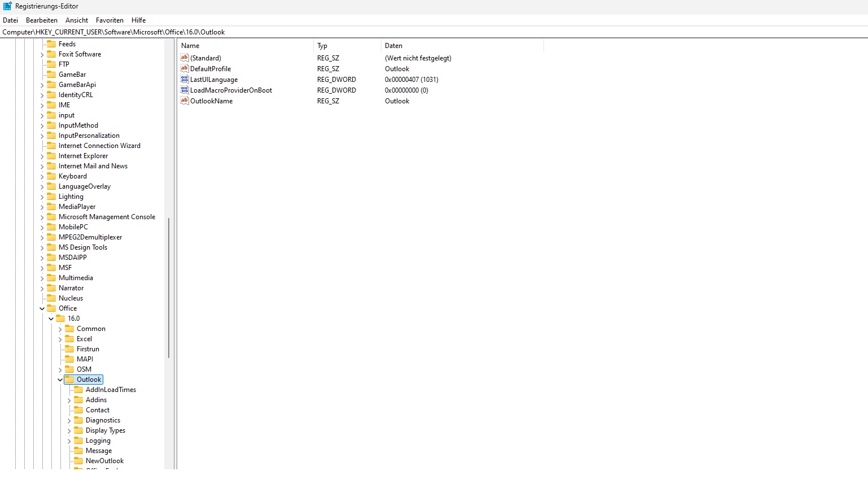Viewport: 868px width, 488px height.
Task: Select the DefaultProfile value icon
Action: [x=184, y=68]
